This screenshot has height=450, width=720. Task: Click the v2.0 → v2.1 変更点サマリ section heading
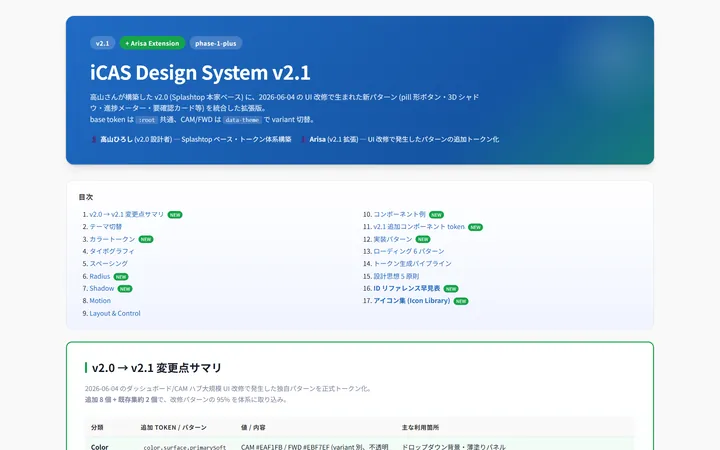tap(157, 368)
